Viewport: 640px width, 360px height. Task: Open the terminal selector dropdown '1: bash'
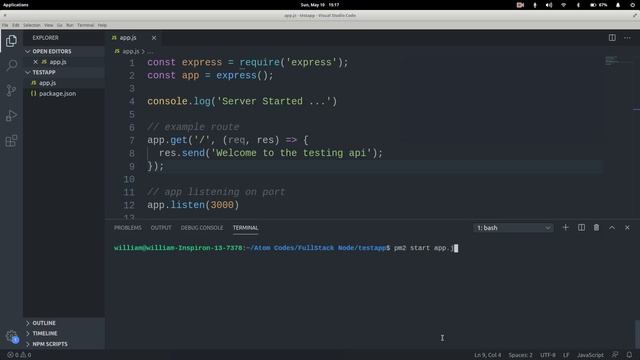(x=513, y=228)
